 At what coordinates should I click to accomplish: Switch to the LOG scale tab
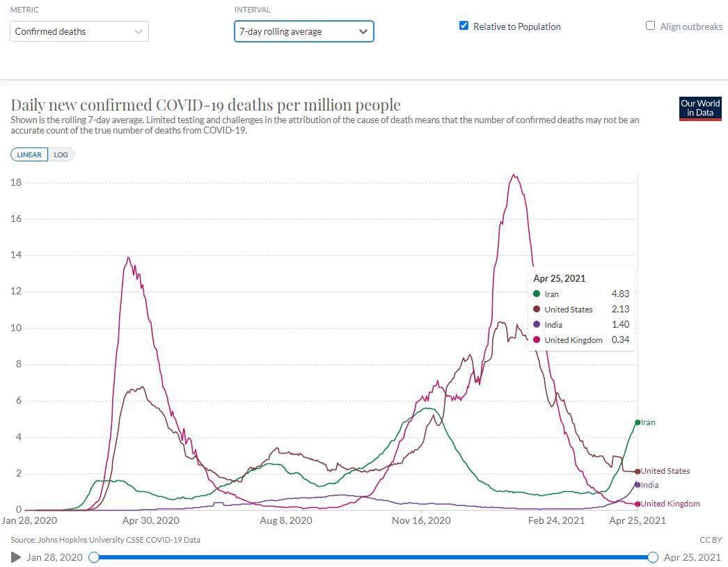tap(61, 154)
